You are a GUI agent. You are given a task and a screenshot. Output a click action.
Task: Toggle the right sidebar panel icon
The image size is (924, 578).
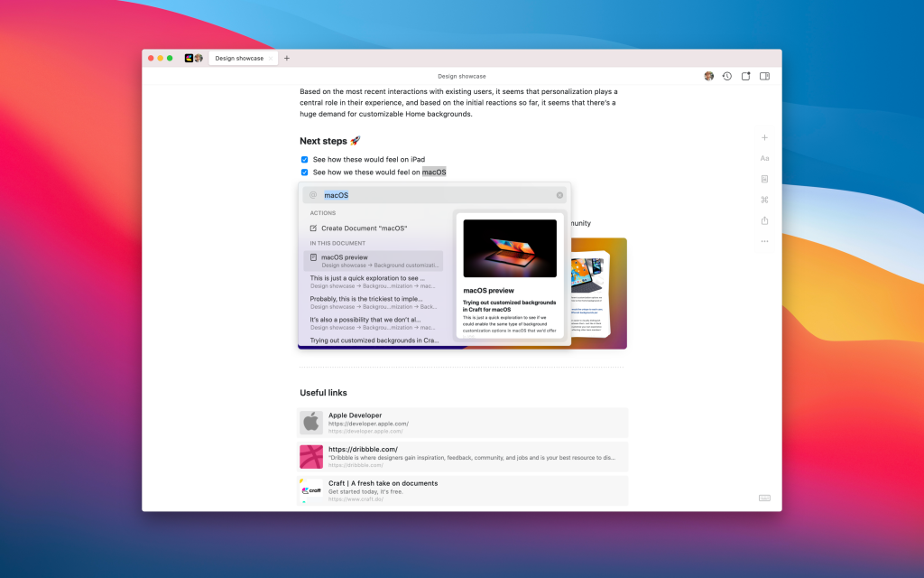764,76
